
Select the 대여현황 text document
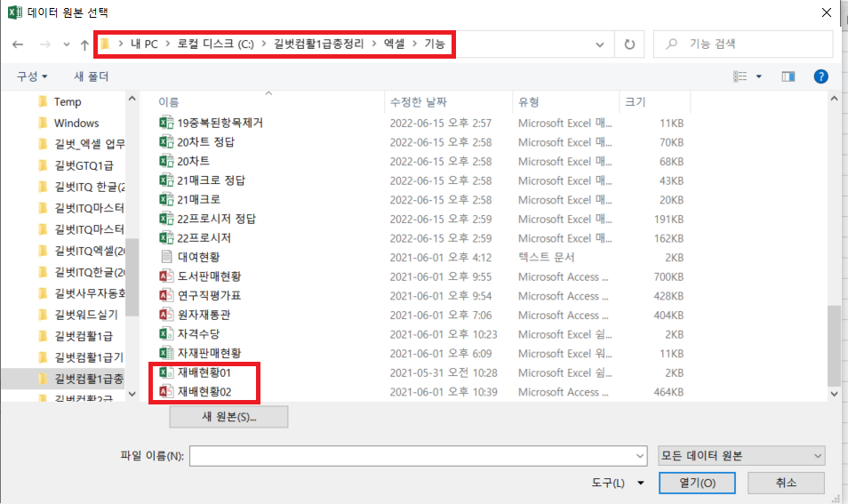(199, 258)
